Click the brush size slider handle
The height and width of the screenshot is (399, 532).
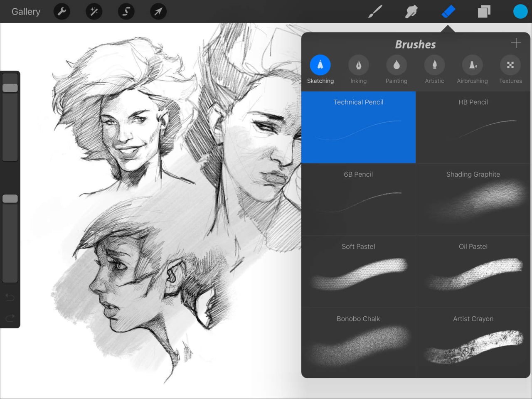tap(10, 88)
